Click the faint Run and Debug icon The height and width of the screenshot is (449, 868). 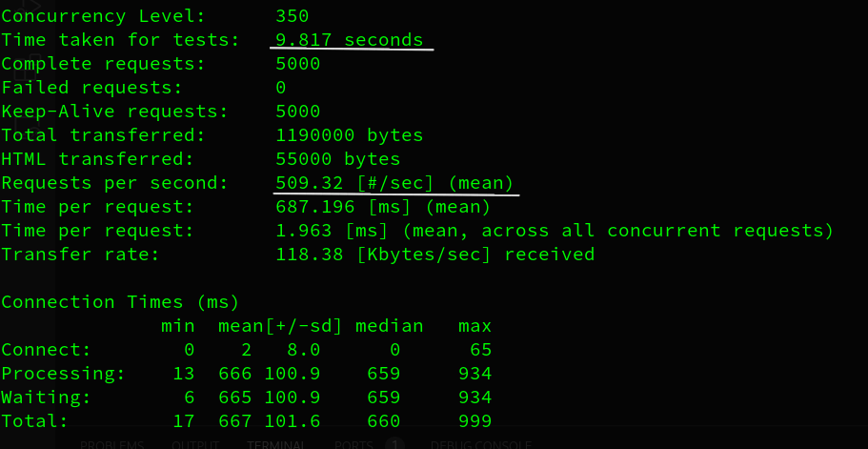(x=27, y=11)
